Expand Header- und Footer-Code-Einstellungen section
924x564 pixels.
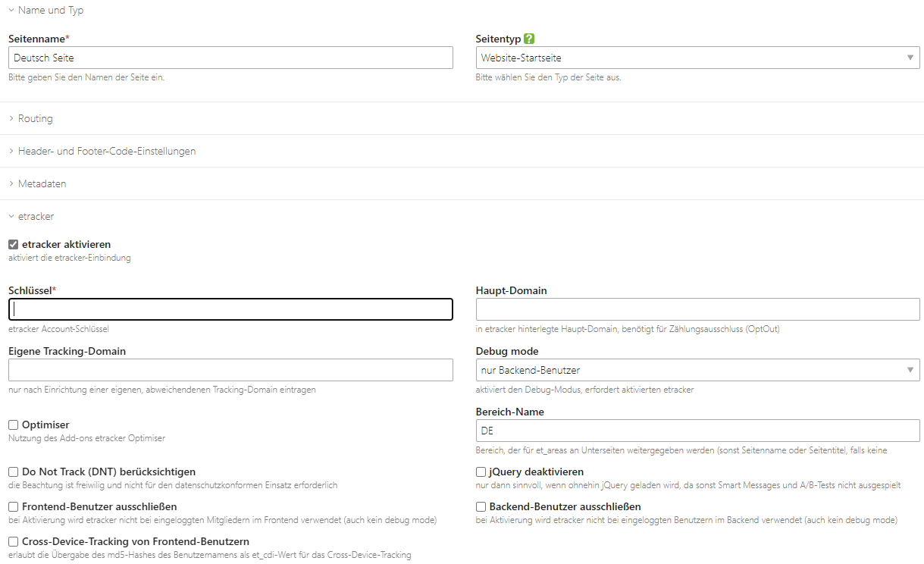(106, 151)
